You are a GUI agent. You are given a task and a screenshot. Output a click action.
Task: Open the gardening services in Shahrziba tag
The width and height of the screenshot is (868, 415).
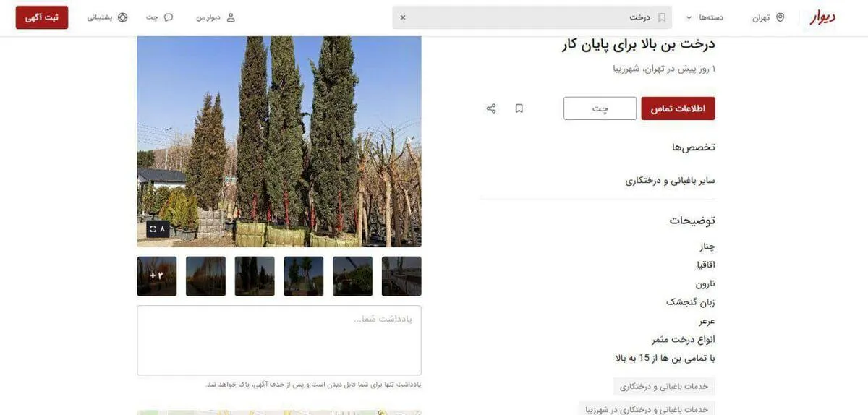click(x=647, y=409)
